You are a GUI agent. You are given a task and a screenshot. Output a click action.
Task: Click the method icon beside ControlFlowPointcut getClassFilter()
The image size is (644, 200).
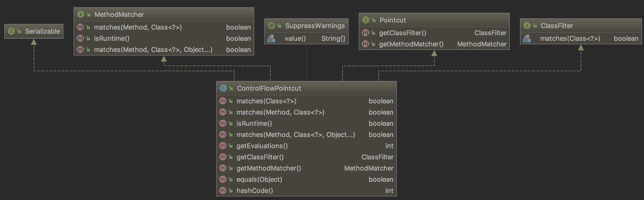click(x=223, y=157)
